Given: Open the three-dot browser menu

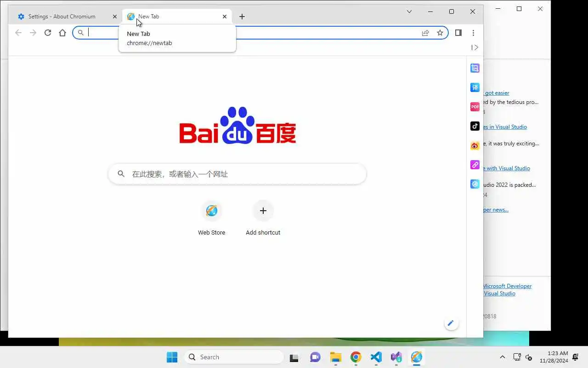Looking at the screenshot, I should click(473, 33).
